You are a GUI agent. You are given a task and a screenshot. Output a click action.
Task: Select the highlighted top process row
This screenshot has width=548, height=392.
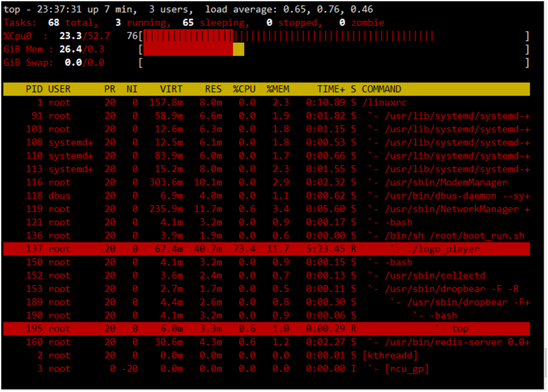tap(267, 329)
